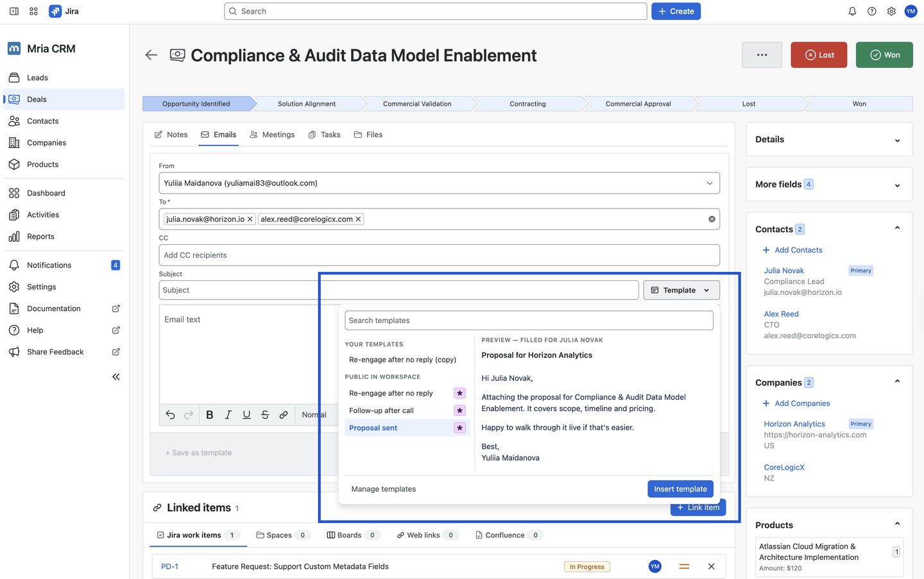Switch to the Notes tab
The height and width of the screenshot is (579, 924).
point(171,135)
